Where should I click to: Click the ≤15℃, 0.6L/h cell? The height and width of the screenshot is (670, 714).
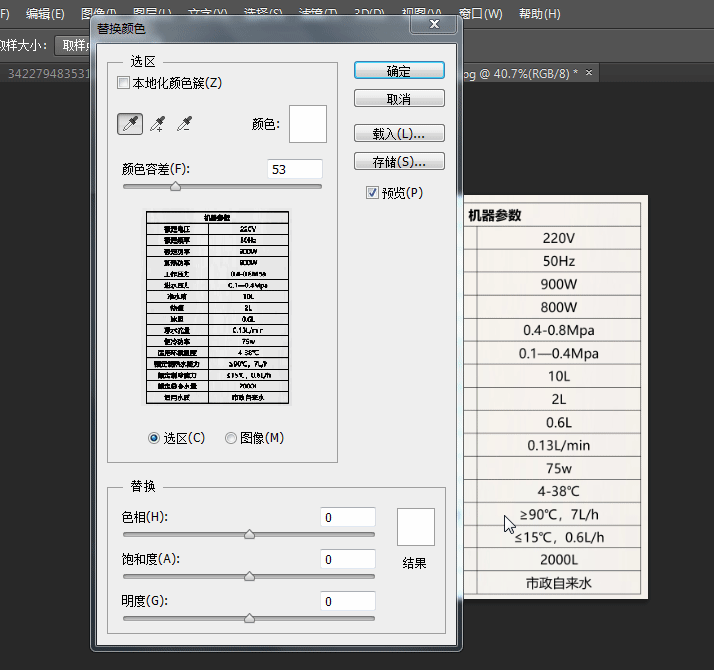(558, 537)
